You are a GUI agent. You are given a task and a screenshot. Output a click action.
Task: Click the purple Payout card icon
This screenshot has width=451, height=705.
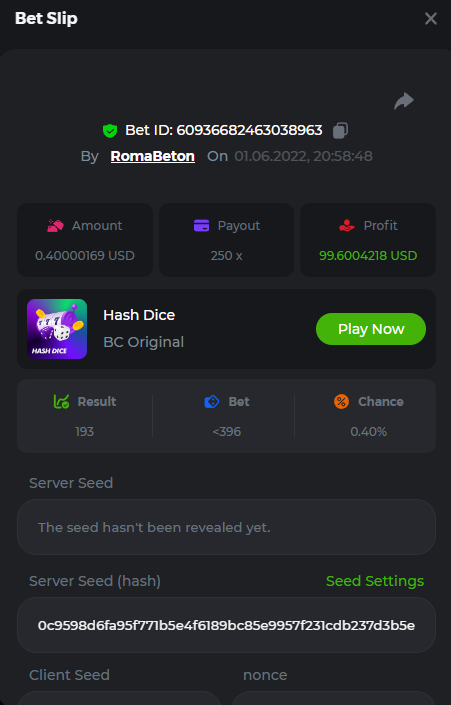(201, 226)
